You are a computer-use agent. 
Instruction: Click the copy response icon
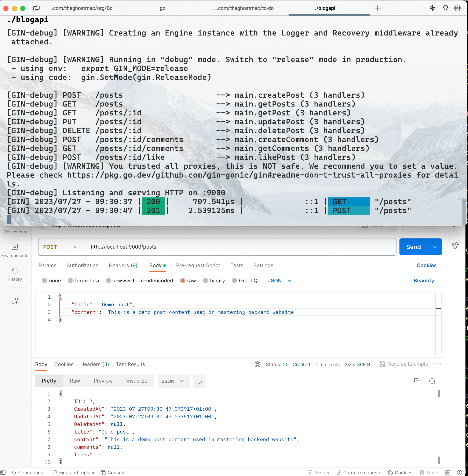[417, 381]
